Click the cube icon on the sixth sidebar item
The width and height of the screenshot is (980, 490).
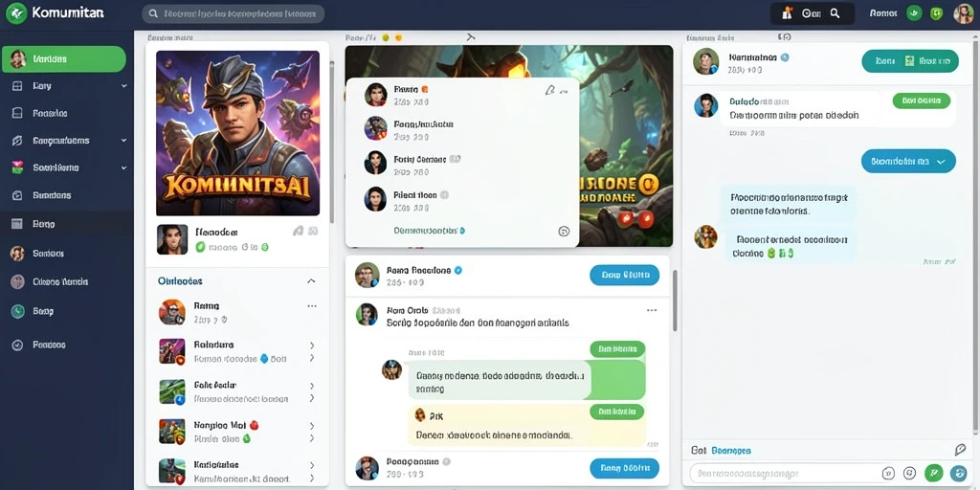(x=17, y=195)
